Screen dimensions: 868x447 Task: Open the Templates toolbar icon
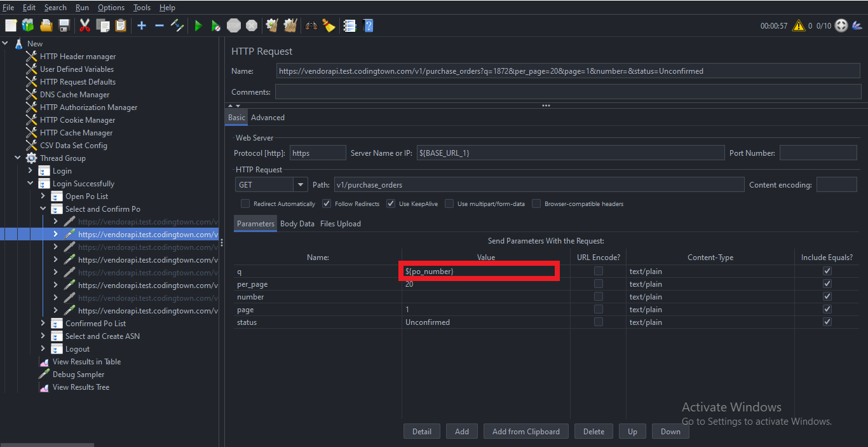[28, 25]
